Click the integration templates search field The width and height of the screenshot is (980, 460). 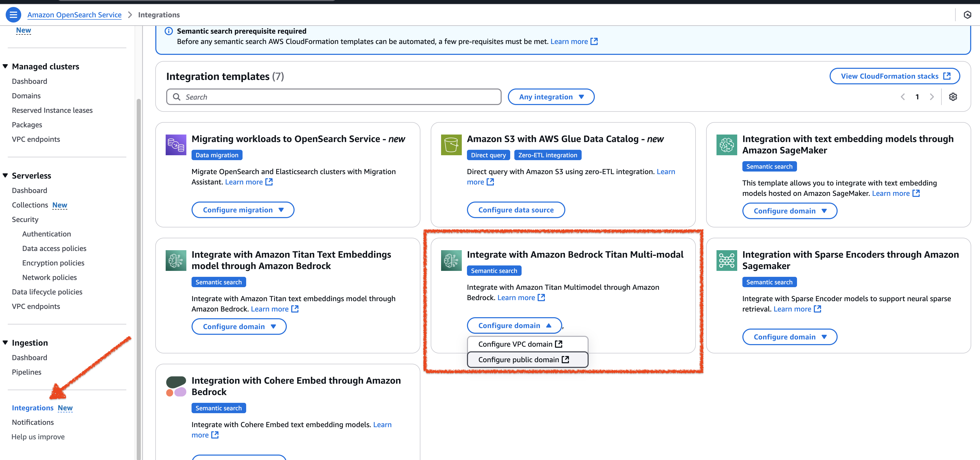point(333,97)
